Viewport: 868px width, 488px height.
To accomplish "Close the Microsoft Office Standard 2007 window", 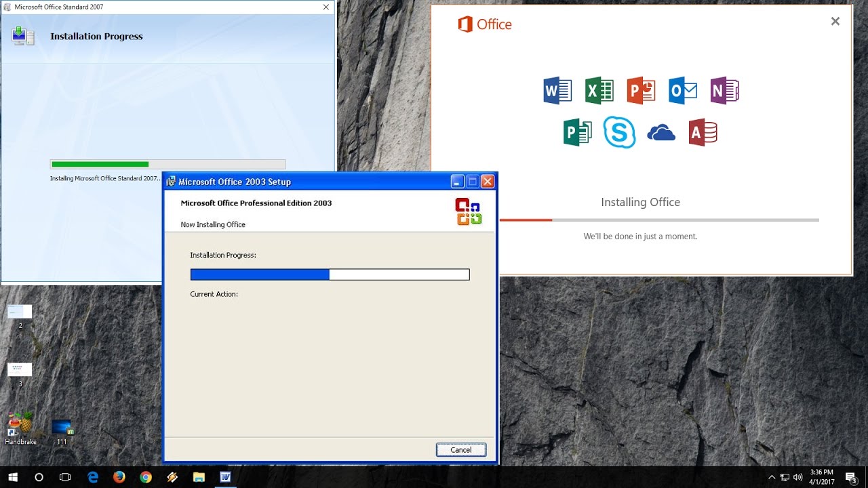I will click(x=326, y=7).
